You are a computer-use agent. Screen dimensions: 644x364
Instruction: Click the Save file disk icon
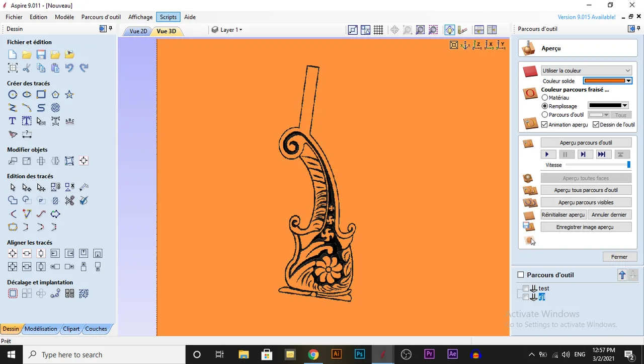tap(41, 54)
